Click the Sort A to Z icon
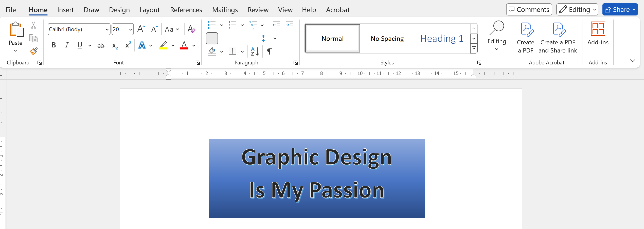Screen dimensions: 644x229 tap(255, 51)
